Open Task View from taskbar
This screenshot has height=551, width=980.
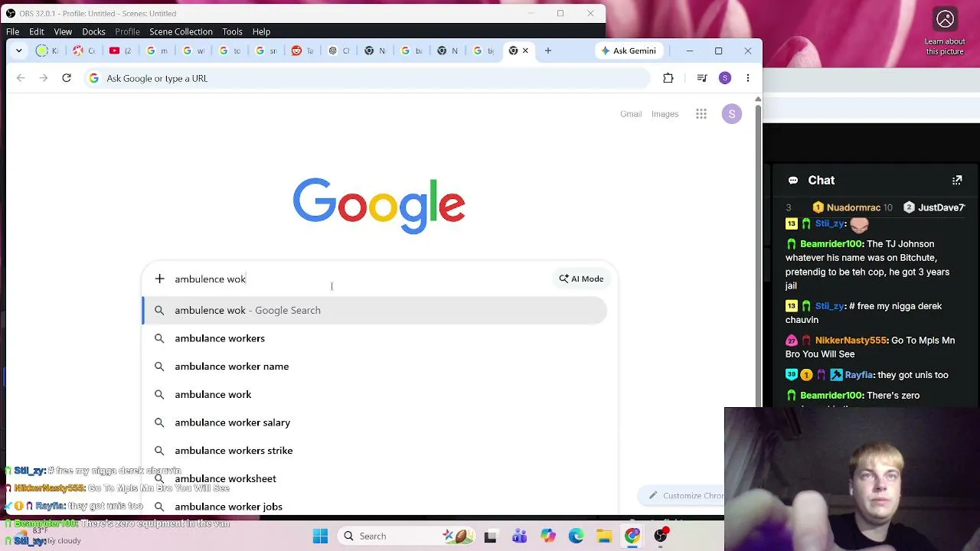490,536
